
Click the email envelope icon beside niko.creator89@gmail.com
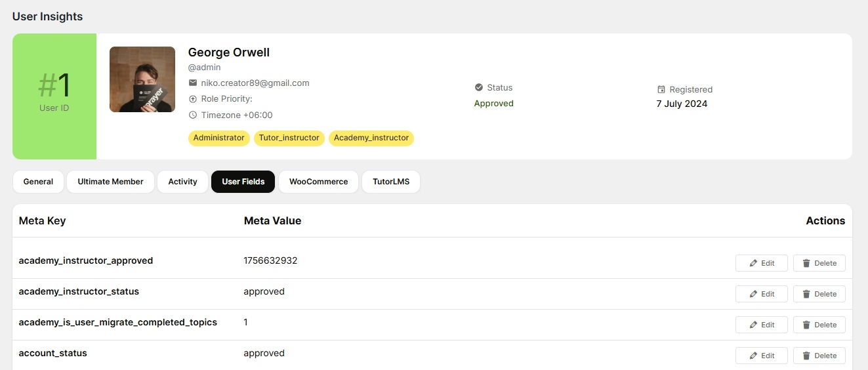pos(193,83)
